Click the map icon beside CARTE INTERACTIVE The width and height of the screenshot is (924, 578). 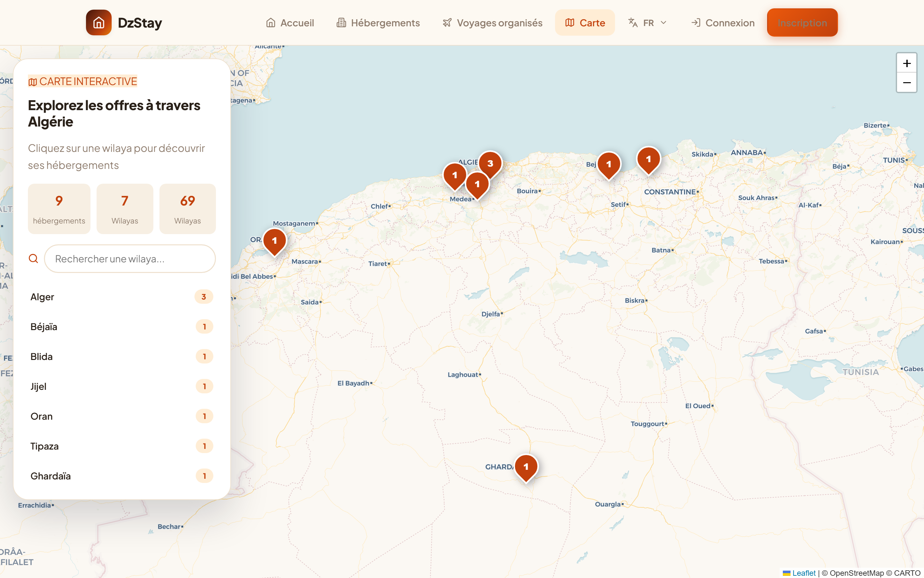pyautogui.click(x=33, y=82)
